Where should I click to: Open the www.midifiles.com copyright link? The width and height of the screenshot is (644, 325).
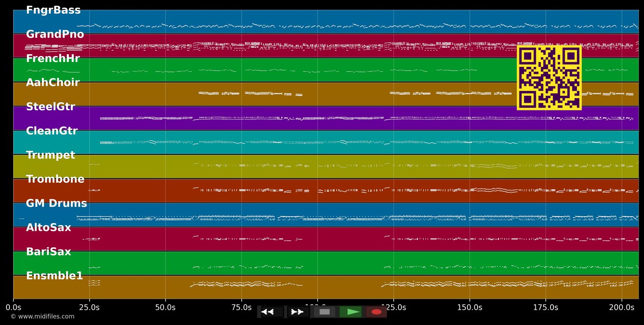42,316
